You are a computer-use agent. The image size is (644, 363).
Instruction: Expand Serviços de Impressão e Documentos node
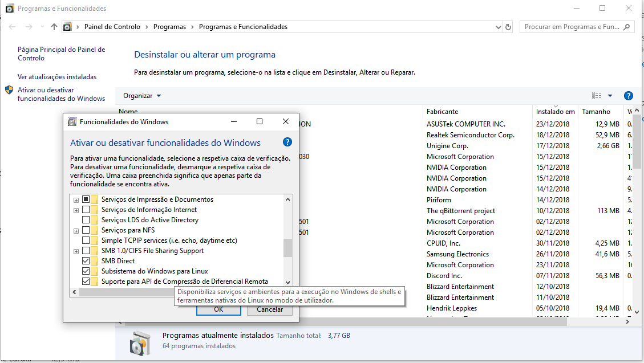coord(76,200)
